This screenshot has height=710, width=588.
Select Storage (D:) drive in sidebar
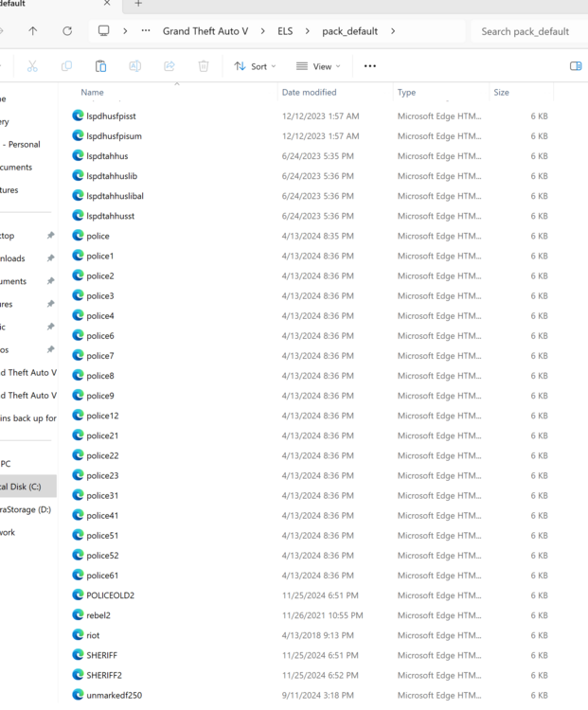(27, 509)
